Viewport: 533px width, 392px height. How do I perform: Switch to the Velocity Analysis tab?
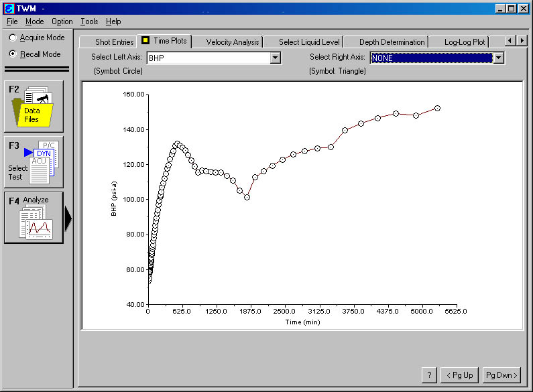click(232, 42)
